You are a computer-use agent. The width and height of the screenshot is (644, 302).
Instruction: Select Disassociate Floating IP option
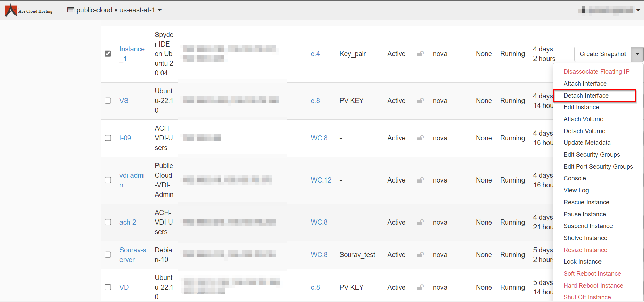(596, 72)
